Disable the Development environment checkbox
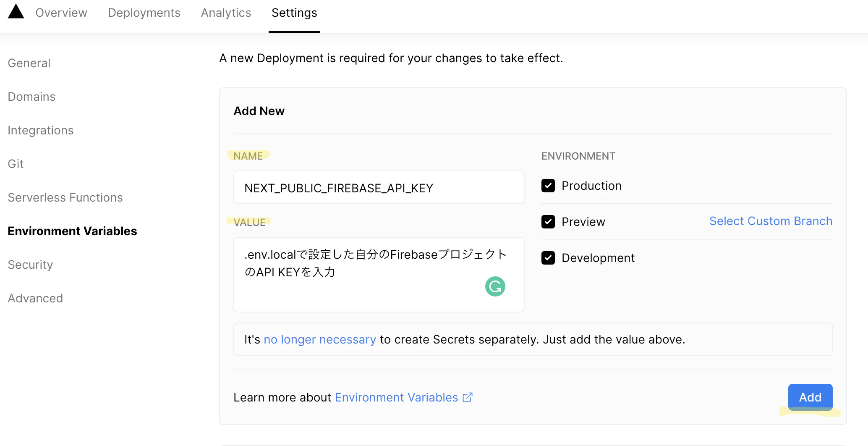The width and height of the screenshot is (868, 446). pos(548,258)
